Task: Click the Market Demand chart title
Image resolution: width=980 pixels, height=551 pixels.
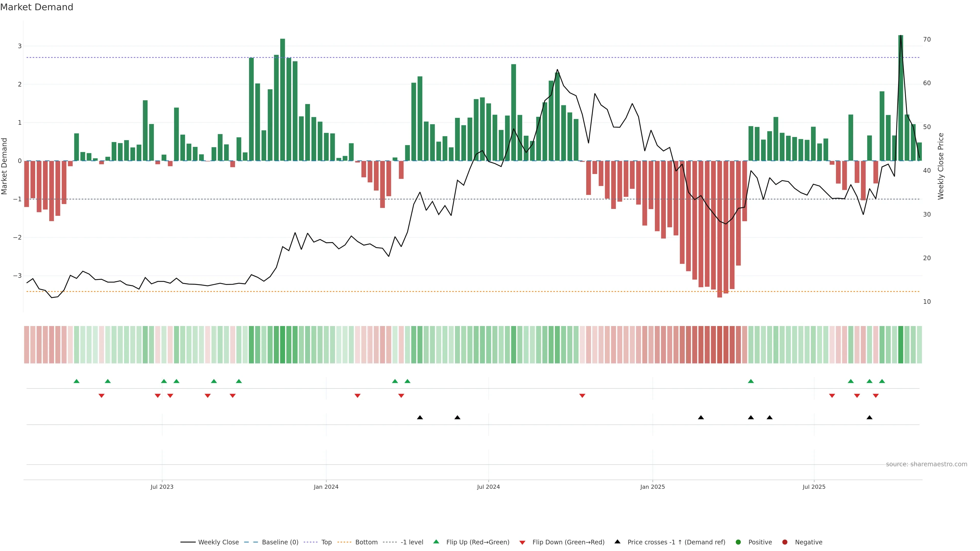Action: pos(36,7)
